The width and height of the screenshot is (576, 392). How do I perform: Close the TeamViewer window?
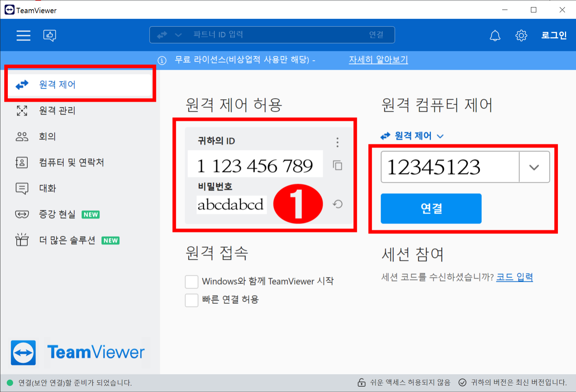[562, 10]
